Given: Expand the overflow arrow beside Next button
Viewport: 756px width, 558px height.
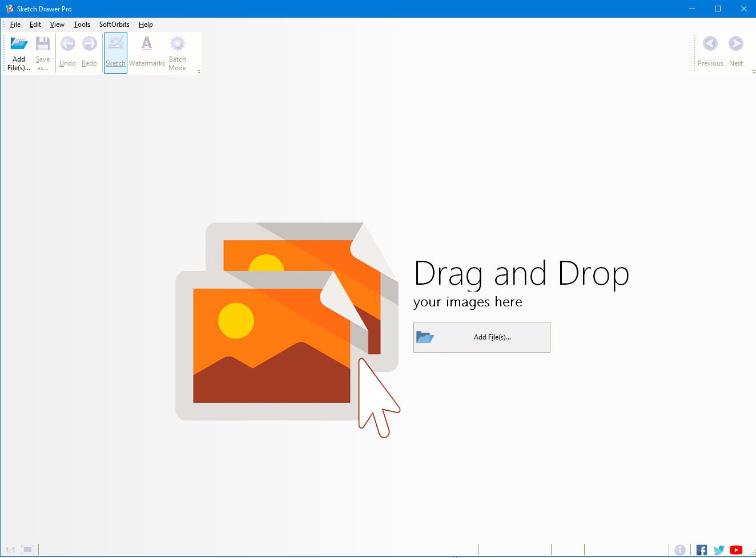Looking at the screenshot, I should click(x=752, y=72).
